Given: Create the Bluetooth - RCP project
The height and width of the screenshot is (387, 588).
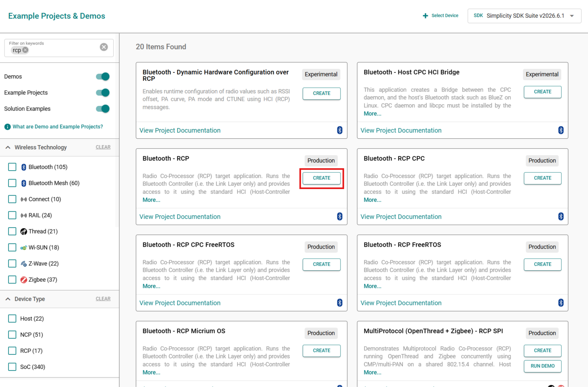Looking at the screenshot, I should (322, 178).
